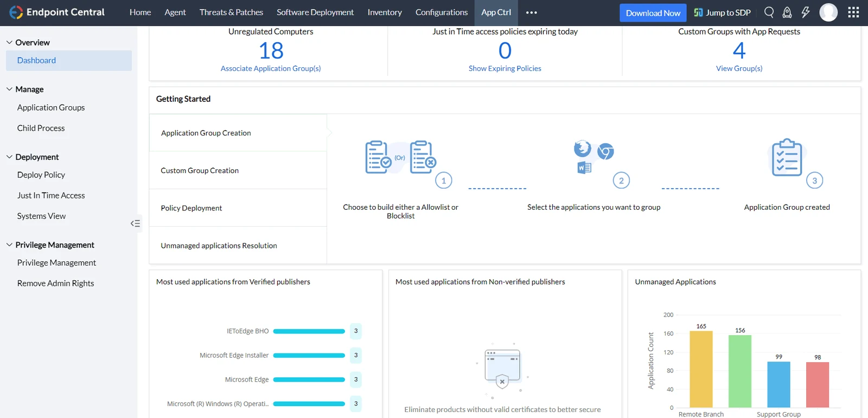
Task: Open the user profile avatar
Action: [828, 12]
